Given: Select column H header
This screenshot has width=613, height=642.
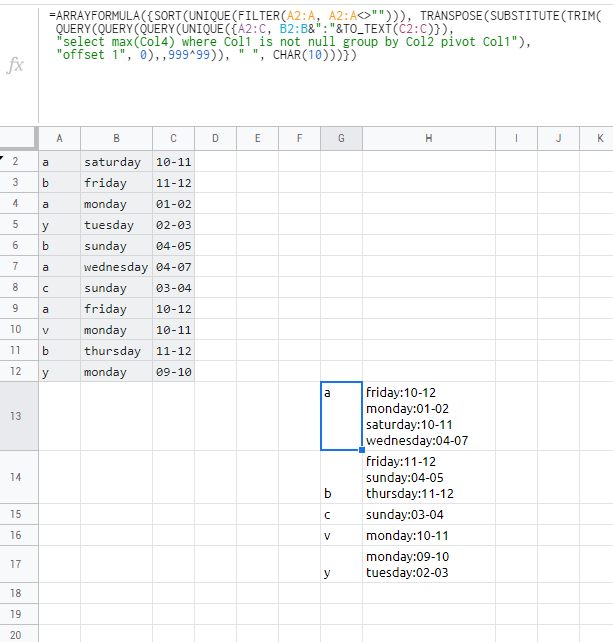Looking at the screenshot, I should tap(429, 138).
